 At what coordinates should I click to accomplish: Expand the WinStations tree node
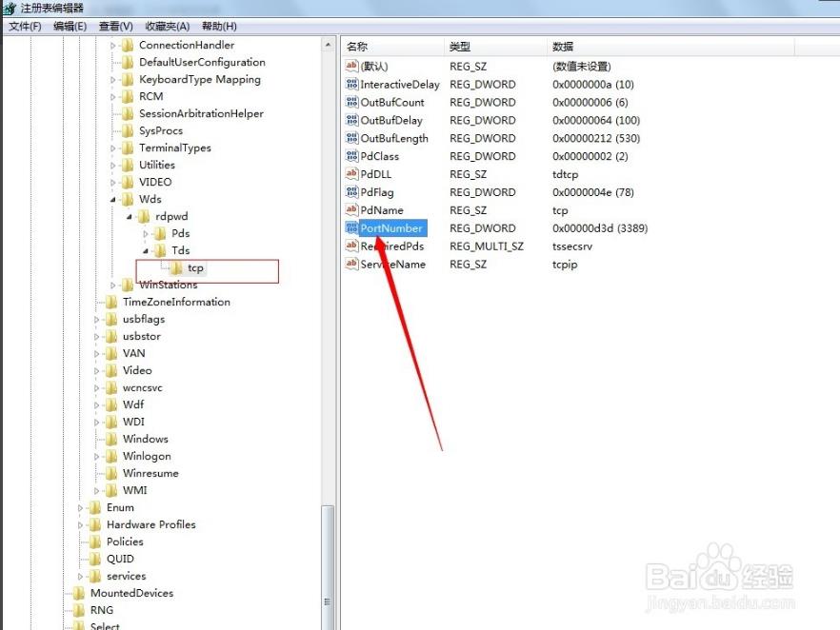tap(114, 285)
